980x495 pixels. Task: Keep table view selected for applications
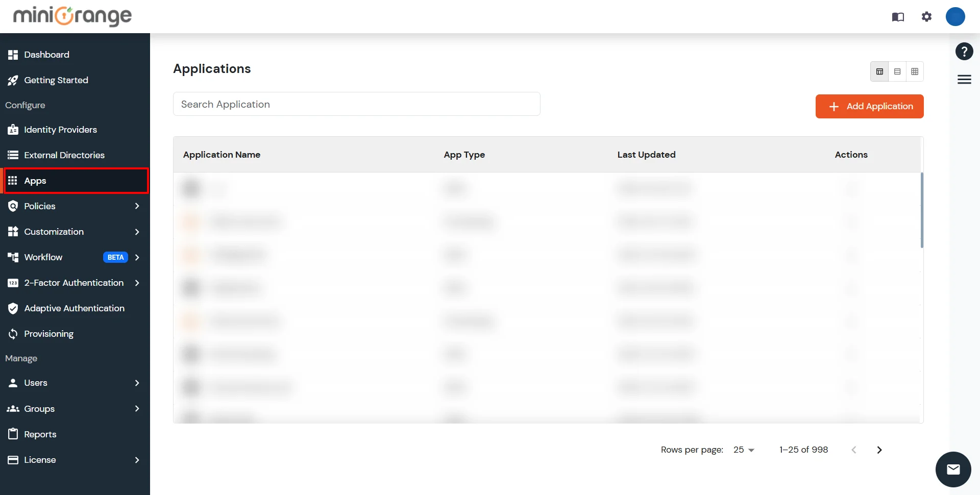[x=880, y=71]
